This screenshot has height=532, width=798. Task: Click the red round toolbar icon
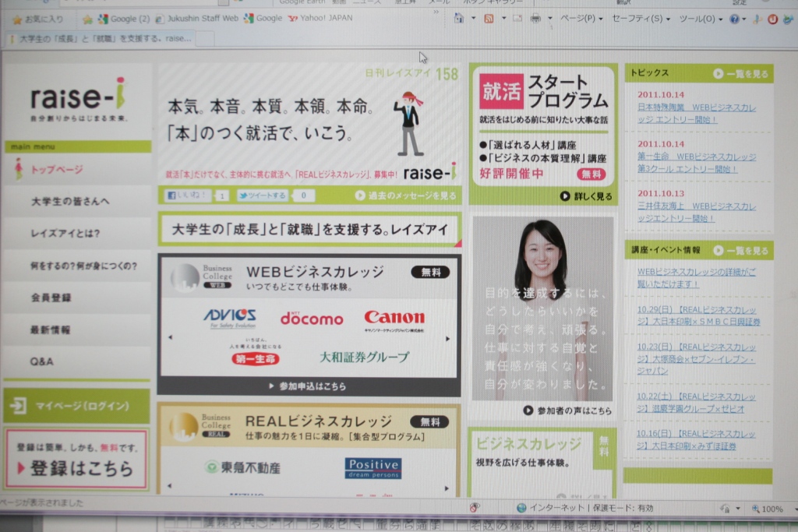coord(772,19)
